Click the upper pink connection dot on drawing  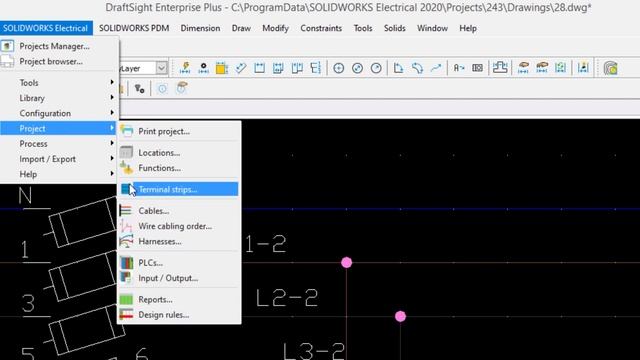tap(347, 262)
